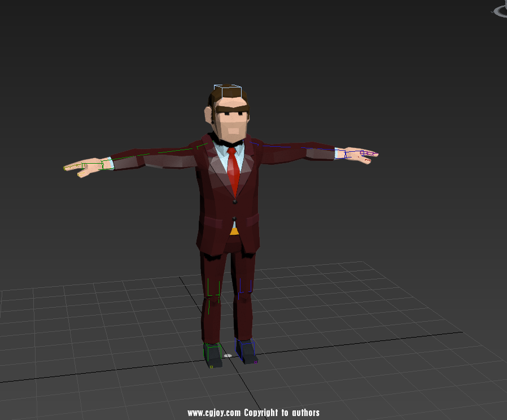Click the green upper arm bone line
The width and height of the screenshot is (507, 420).
164,152
